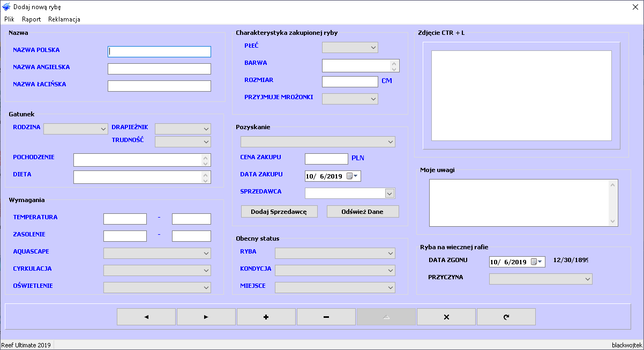Open the KONDYCJA dropdown

pos(390,270)
